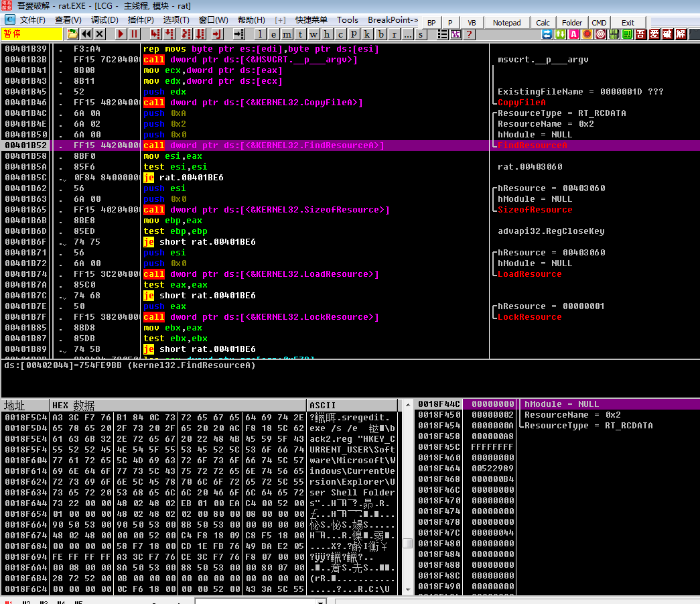Open Executable modules with the 'e' button

point(273,34)
